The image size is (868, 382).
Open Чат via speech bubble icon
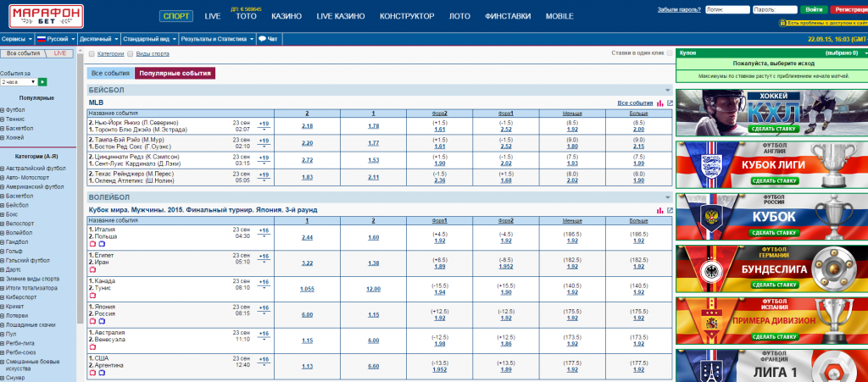pyautogui.click(x=263, y=39)
